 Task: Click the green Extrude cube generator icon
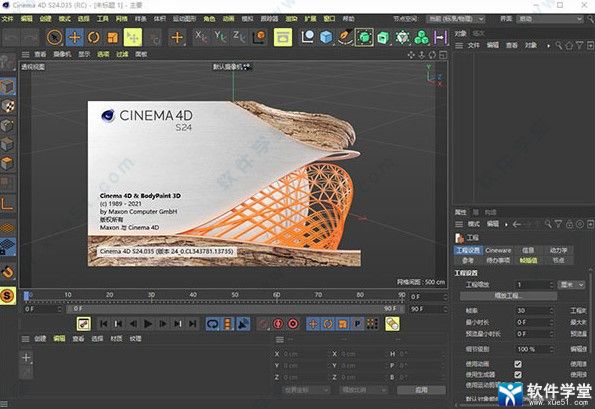(x=383, y=37)
